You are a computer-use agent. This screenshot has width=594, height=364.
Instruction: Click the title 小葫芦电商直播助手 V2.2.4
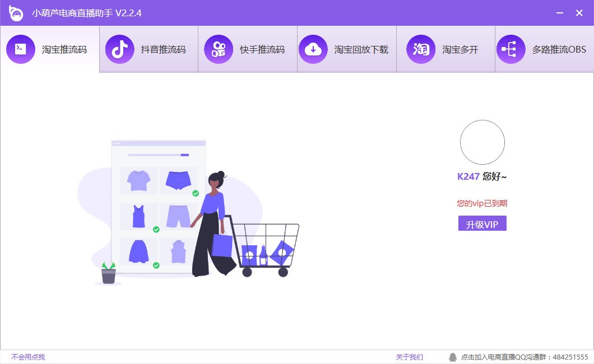[87, 13]
